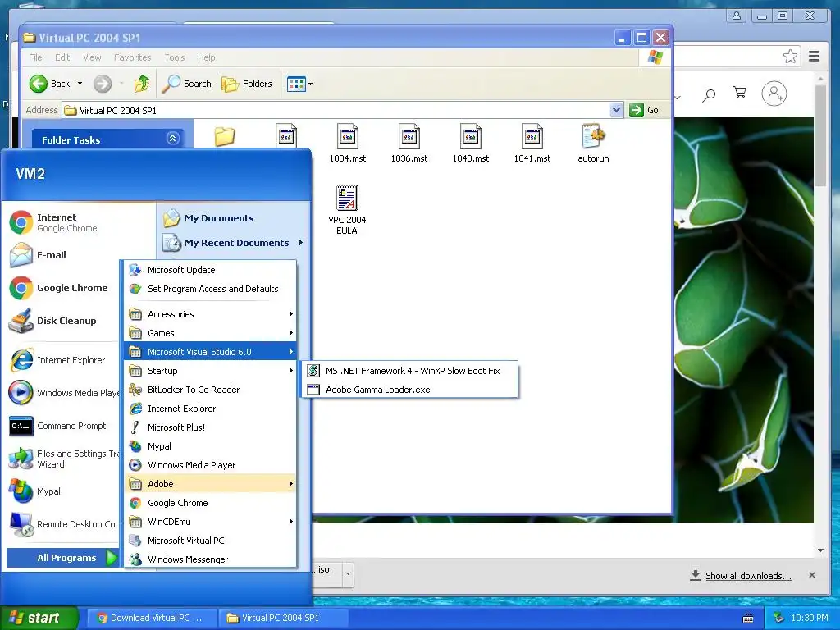840x630 pixels.
Task: Open the View menu
Action: [92, 57]
